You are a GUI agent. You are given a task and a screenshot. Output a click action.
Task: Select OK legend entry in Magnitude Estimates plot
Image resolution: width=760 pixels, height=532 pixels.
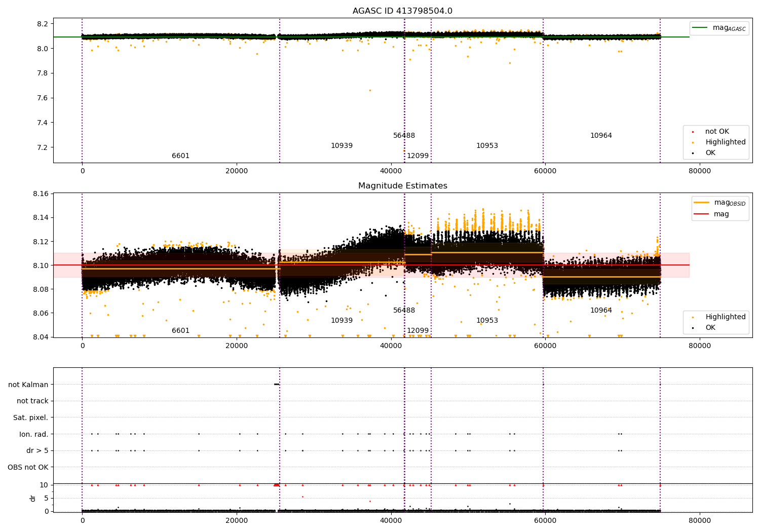pos(710,328)
